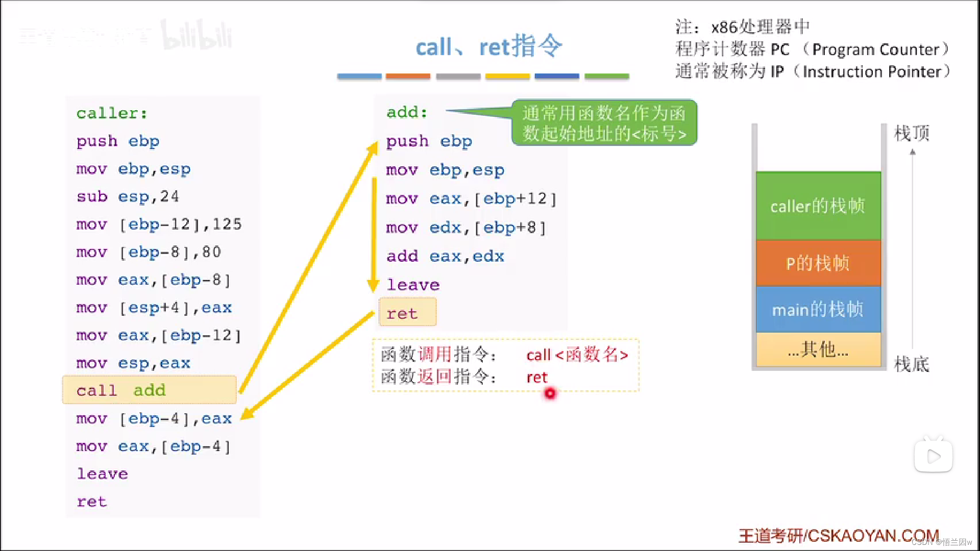Click 'call <函数名>' red text
This screenshot has height=551, width=980.
[577, 355]
